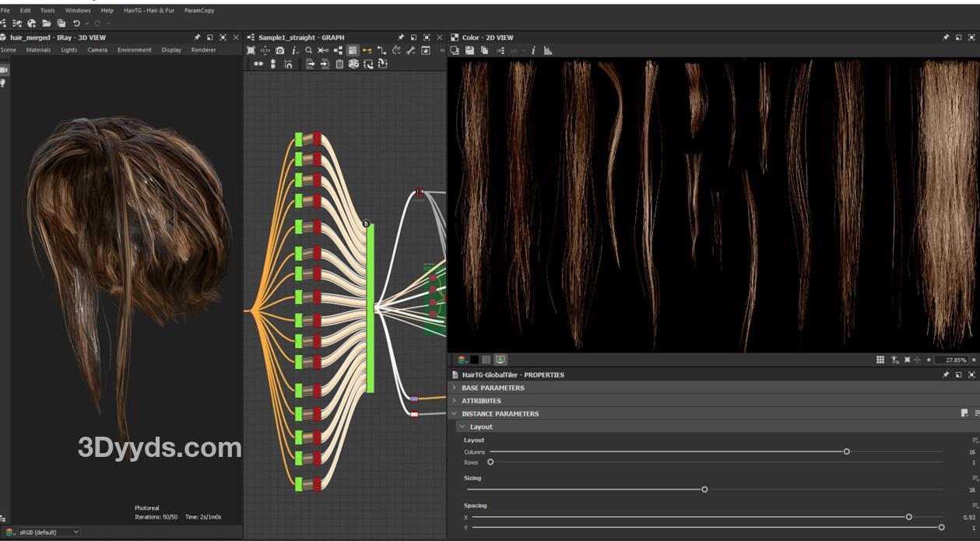Open the Environment menu in 3D view
The width and height of the screenshot is (980, 541).
pyautogui.click(x=135, y=50)
